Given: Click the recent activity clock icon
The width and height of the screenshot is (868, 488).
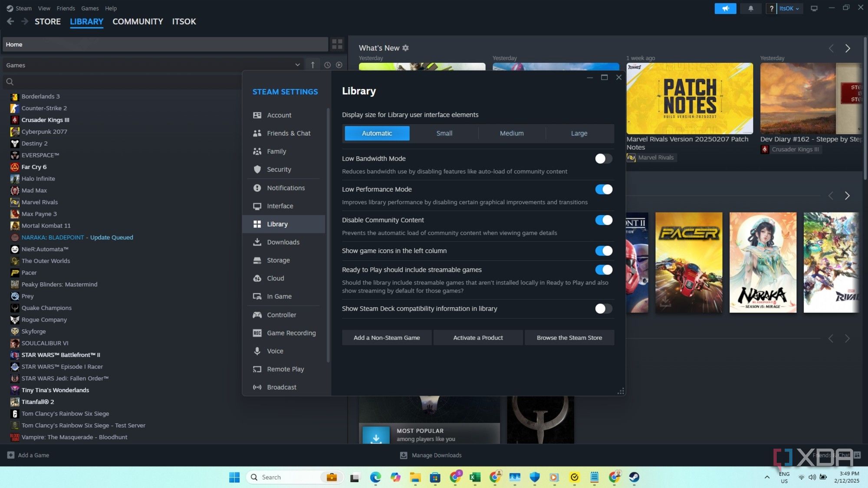Looking at the screenshot, I should point(327,65).
